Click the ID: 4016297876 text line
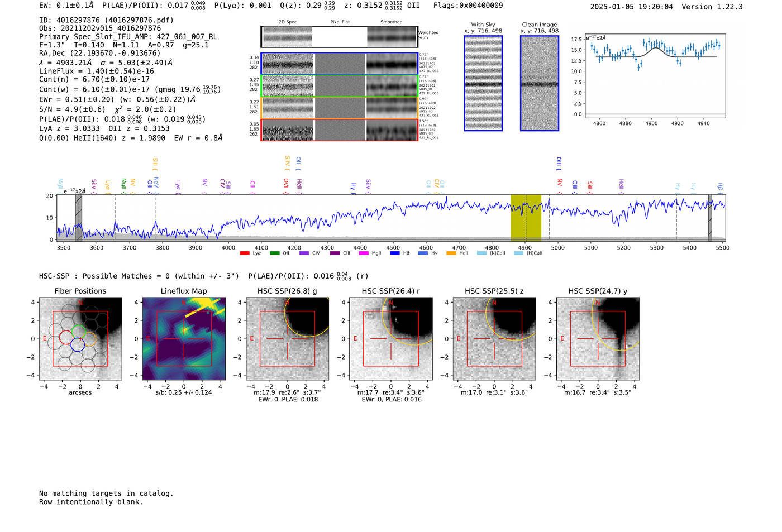The height and width of the screenshot is (532, 782). click(106, 20)
